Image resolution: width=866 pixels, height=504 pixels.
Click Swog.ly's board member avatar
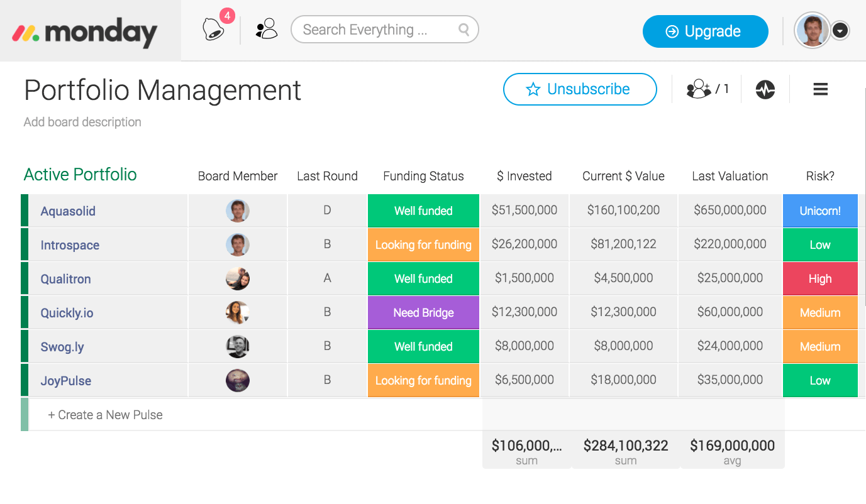click(x=238, y=346)
